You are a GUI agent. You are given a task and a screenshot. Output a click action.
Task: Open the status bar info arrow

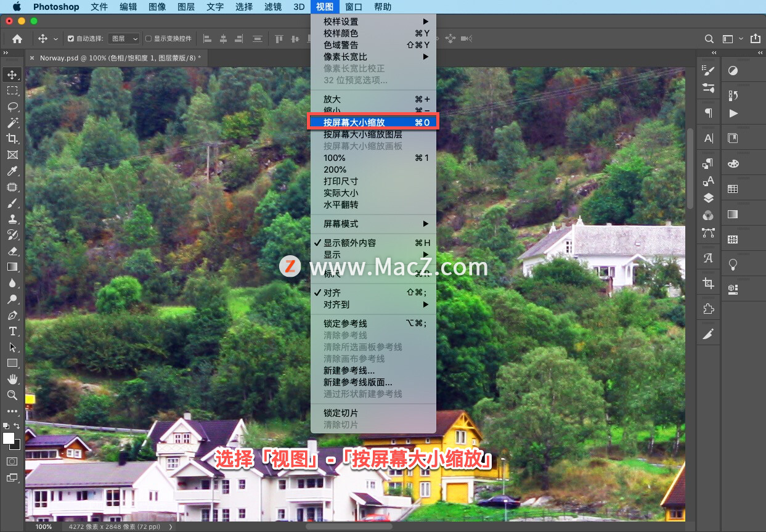tap(171, 527)
